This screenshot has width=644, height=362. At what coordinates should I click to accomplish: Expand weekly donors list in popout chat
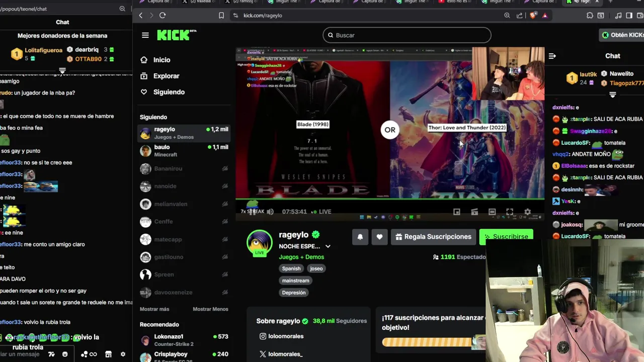[62, 71]
